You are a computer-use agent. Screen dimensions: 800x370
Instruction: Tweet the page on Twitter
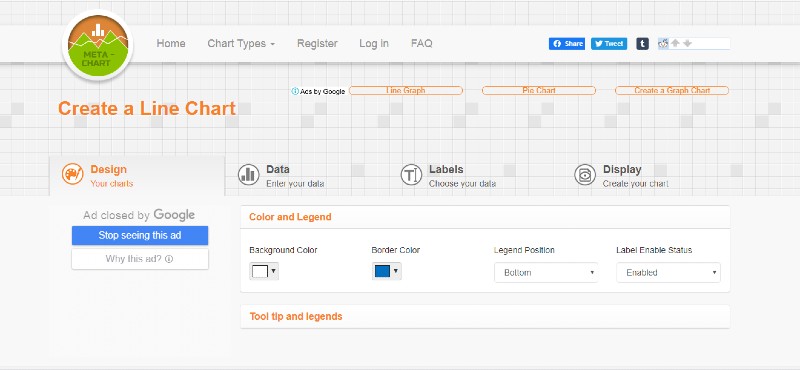pyautogui.click(x=609, y=44)
